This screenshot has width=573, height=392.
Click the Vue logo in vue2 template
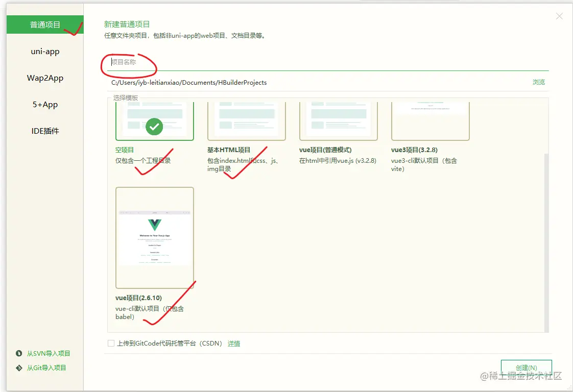[155, 225]
